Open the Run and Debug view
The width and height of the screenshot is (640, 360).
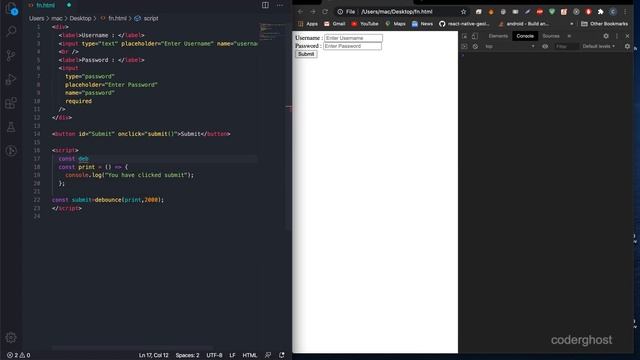(x=11, y=79)
